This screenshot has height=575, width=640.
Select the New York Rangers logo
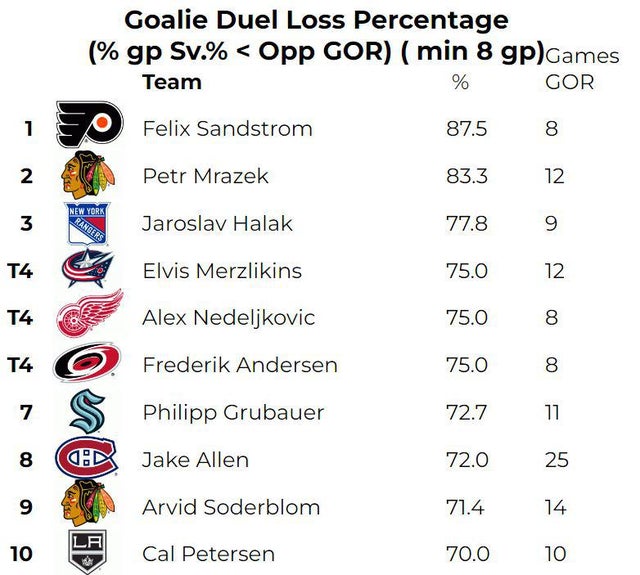[88, 223]
